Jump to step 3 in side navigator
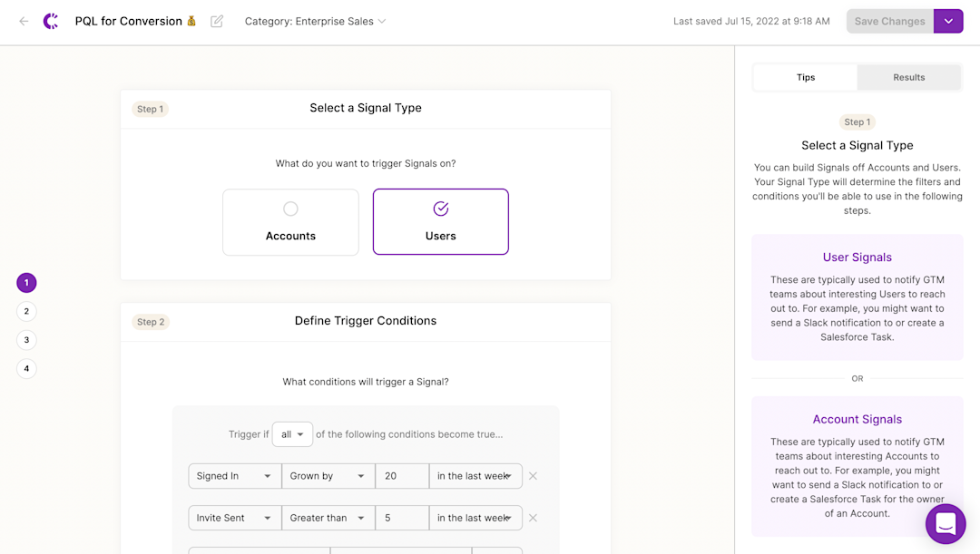Viewport: 980px width, 554px height. 26,340
